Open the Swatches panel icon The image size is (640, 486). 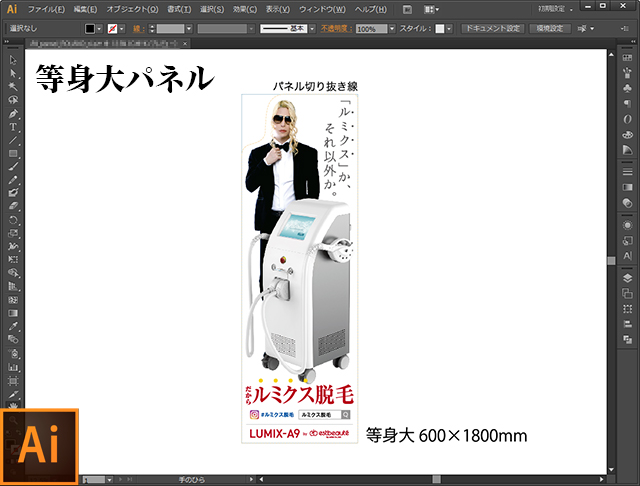click(627, 58)
